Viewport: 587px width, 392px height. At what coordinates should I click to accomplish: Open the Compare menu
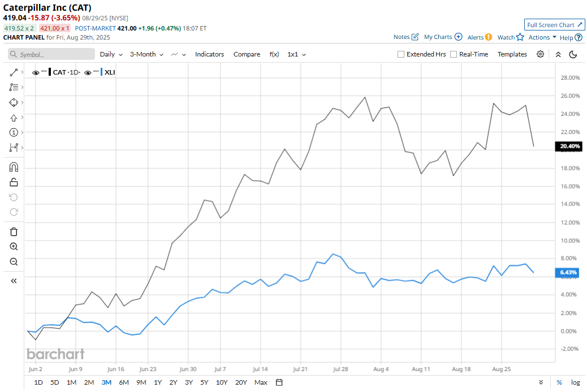coord(247,54)
